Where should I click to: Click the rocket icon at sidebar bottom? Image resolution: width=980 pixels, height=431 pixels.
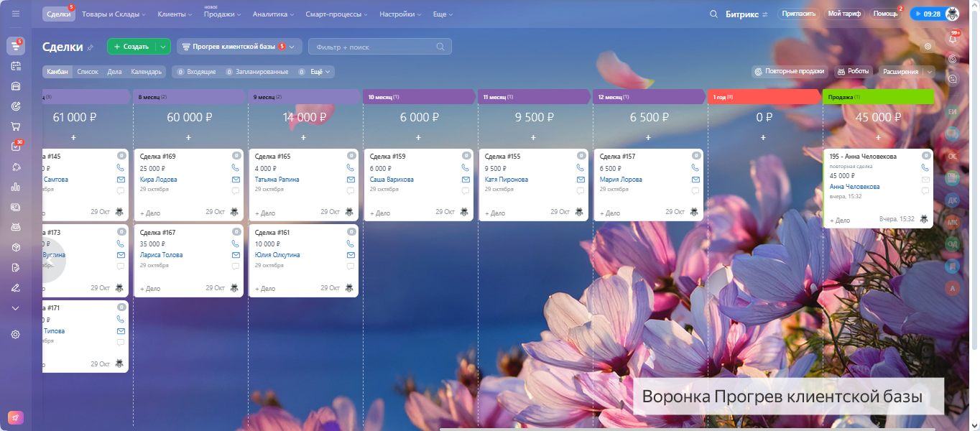point(16,417)
